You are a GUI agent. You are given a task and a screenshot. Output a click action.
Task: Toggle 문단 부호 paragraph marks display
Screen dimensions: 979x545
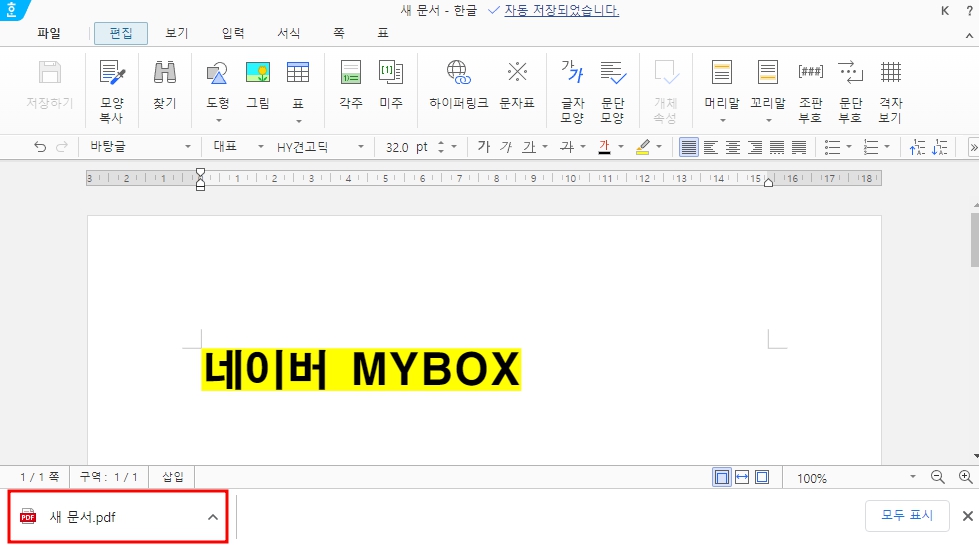pyautogui.click(x=850, y=73)
